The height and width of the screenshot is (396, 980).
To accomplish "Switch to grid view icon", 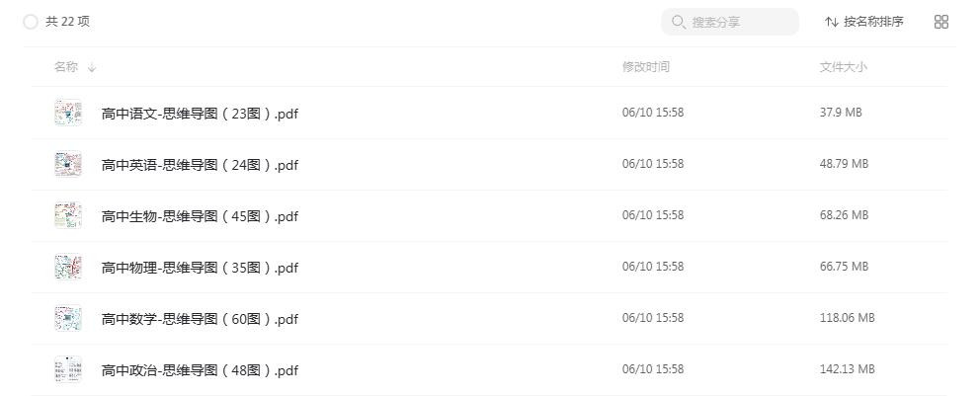I will tap(941, 22).
